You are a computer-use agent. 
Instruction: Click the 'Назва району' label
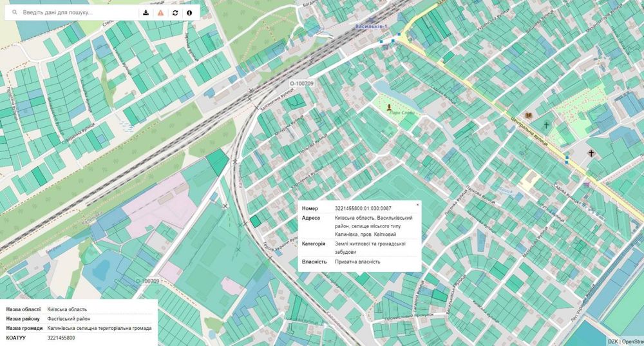[x=23, y=318]
